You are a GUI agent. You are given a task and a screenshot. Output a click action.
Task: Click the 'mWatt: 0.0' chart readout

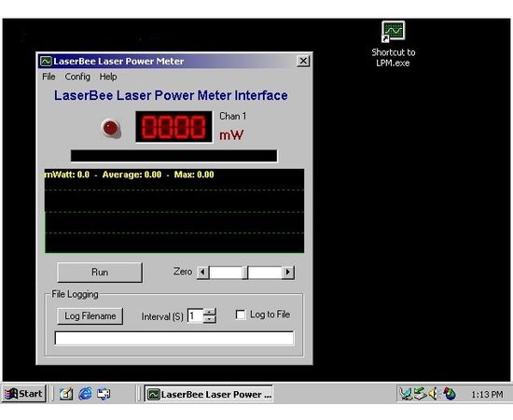(x=67, y=175)
